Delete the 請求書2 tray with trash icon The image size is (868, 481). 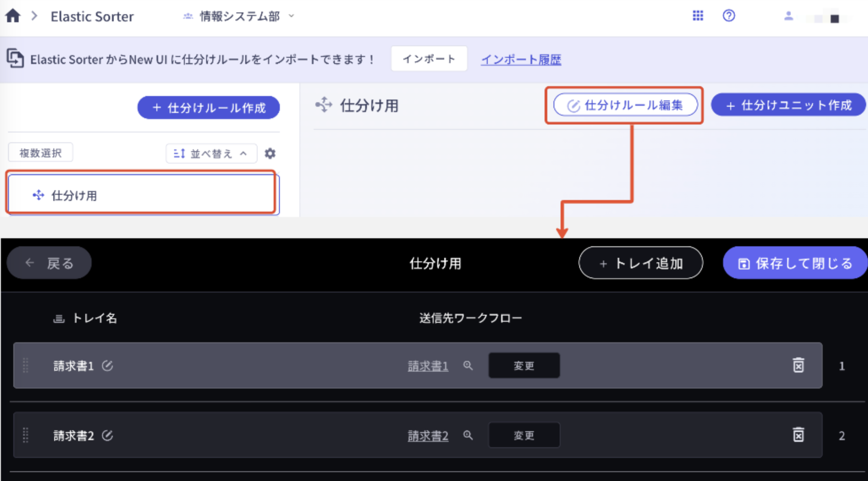[798, 434]
